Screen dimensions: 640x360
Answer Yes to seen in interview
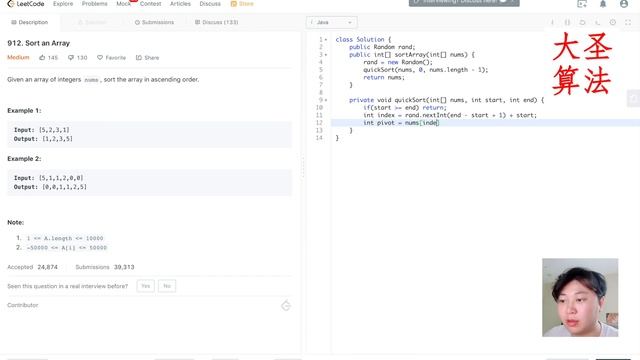(146, 286)
